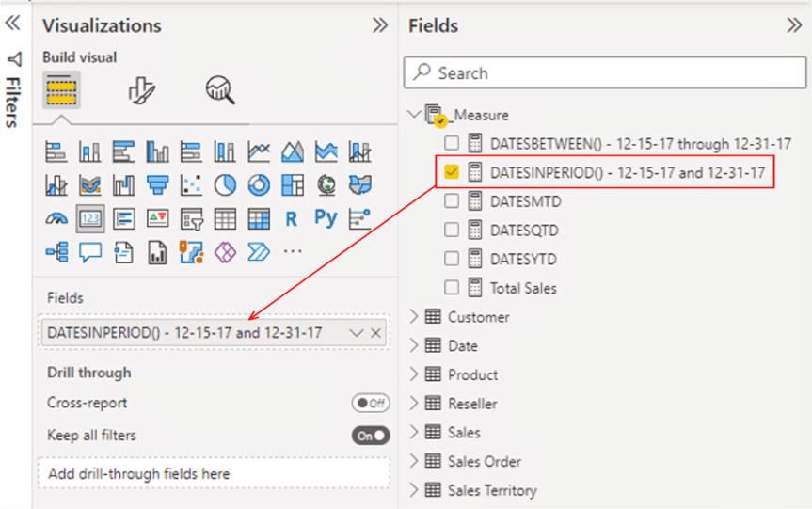Image resolution: width=812 pixels, height=509 pixels.
Task: Uncheck the DATESINPERIOD() measure checkbox
Action: [x=452, y=172]
